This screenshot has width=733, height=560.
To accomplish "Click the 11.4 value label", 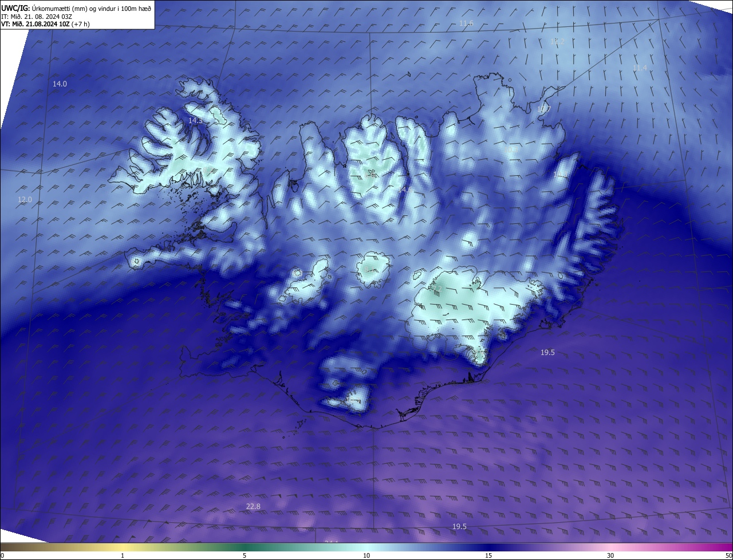I will tap(640, 68).
